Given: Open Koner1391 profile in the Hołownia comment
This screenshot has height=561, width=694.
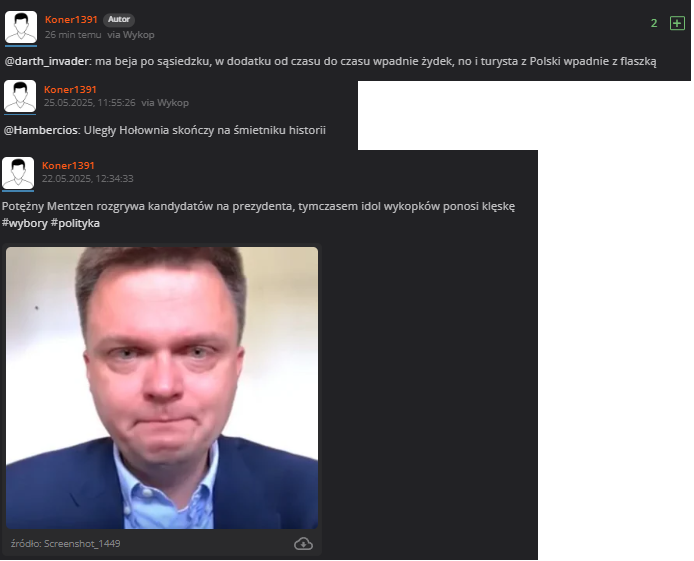Looking at the screenshot, I should pos(70,89).
